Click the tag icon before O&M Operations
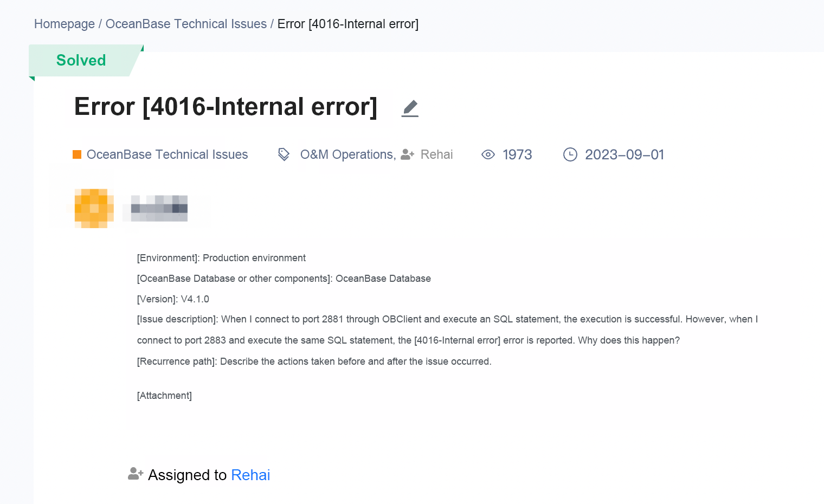 [284, 154]
